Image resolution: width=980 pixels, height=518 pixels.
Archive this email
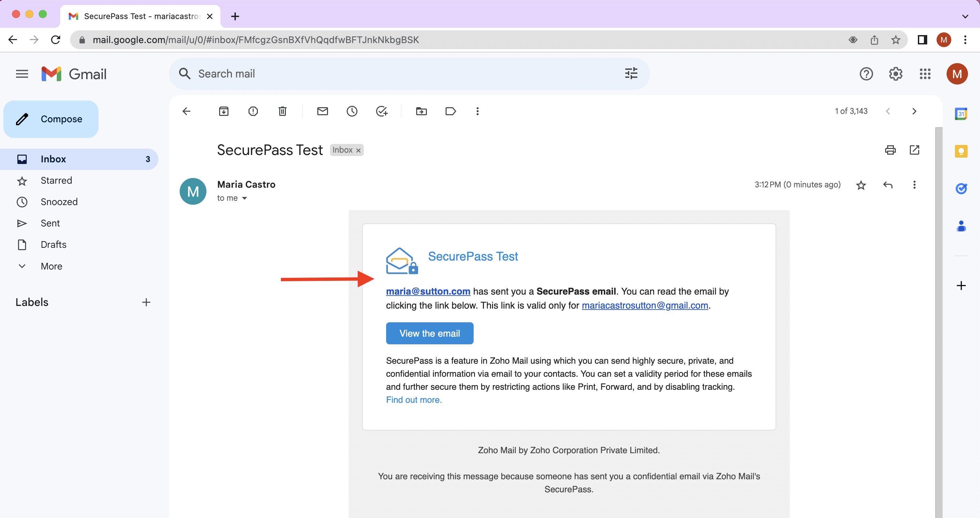coord(224,111)
